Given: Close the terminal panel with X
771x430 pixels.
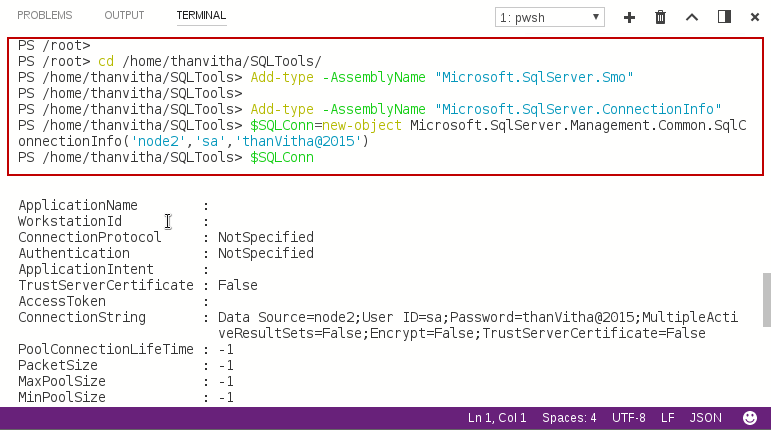Looking at the screenshot, I should tap(753, 17).
